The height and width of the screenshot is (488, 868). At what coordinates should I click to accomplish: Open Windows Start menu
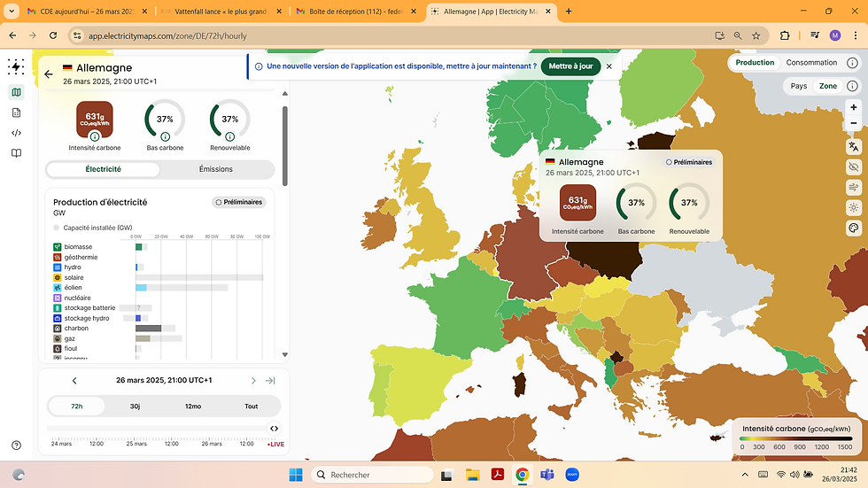(296, 475)
